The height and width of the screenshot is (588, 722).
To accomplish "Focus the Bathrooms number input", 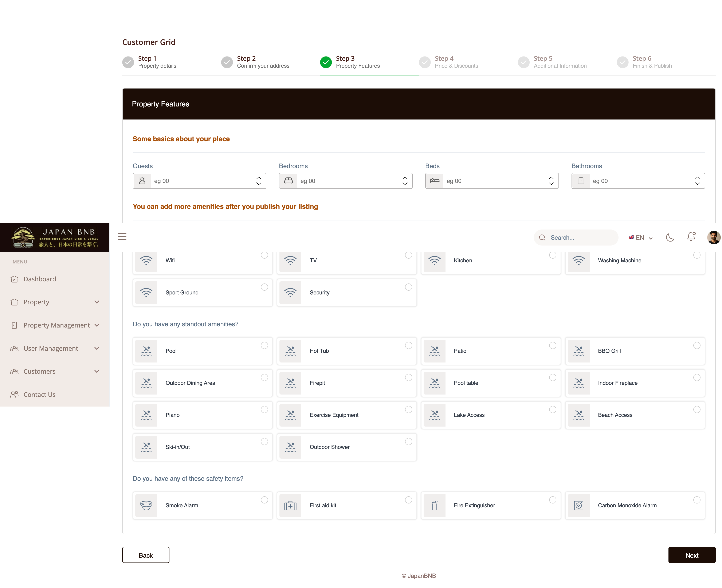I will [x=638, y=181].
